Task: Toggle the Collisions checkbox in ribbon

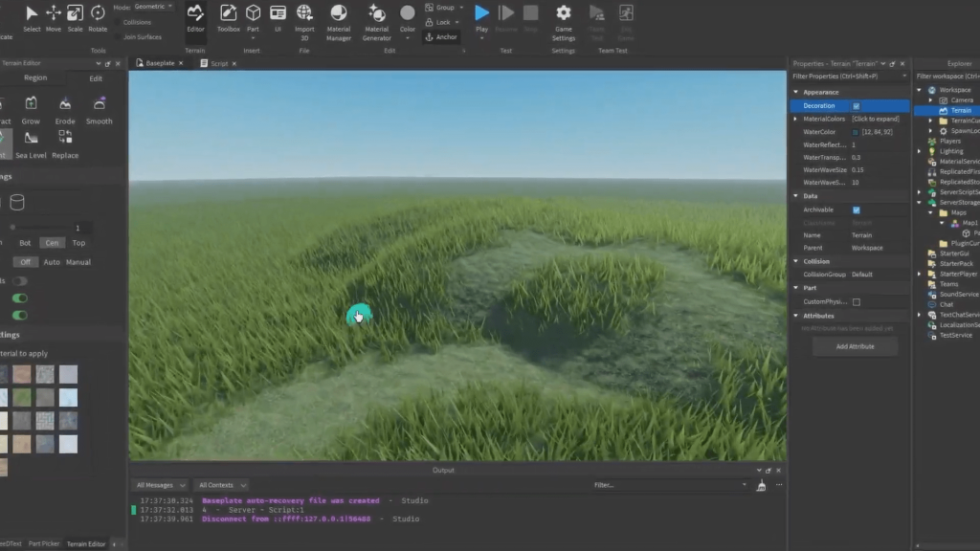Action: [118, 23]
